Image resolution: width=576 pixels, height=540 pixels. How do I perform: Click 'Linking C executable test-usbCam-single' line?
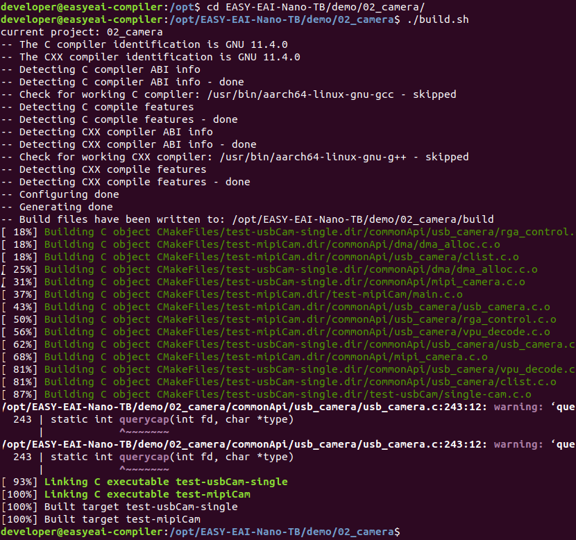(x=144, y=482)
